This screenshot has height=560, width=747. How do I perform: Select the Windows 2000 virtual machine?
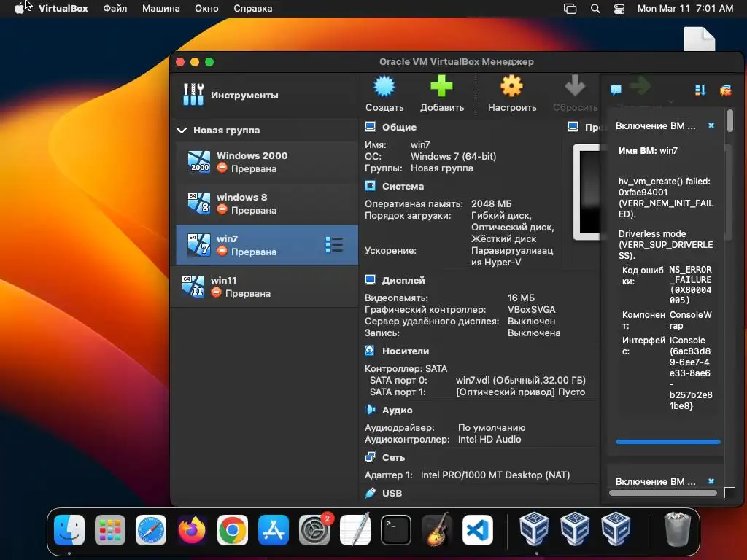point(267,162)
